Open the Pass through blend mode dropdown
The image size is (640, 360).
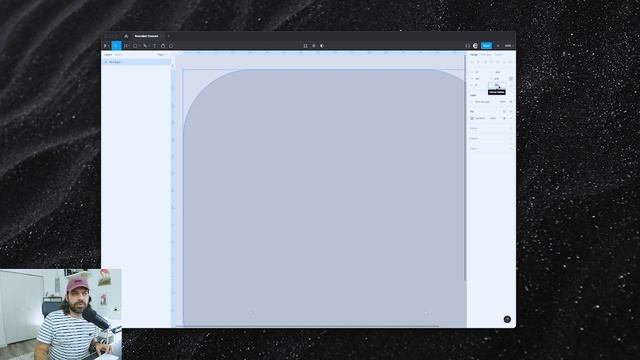point(482,102)
